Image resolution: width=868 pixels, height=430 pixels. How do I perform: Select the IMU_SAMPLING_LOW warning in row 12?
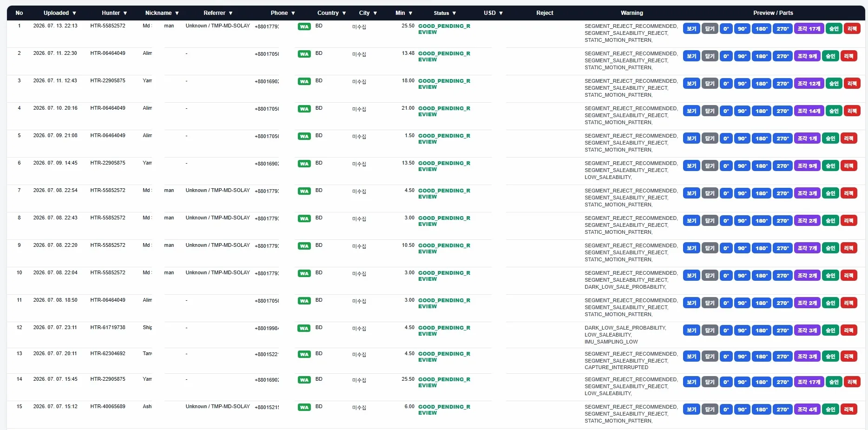pos(611,342)
